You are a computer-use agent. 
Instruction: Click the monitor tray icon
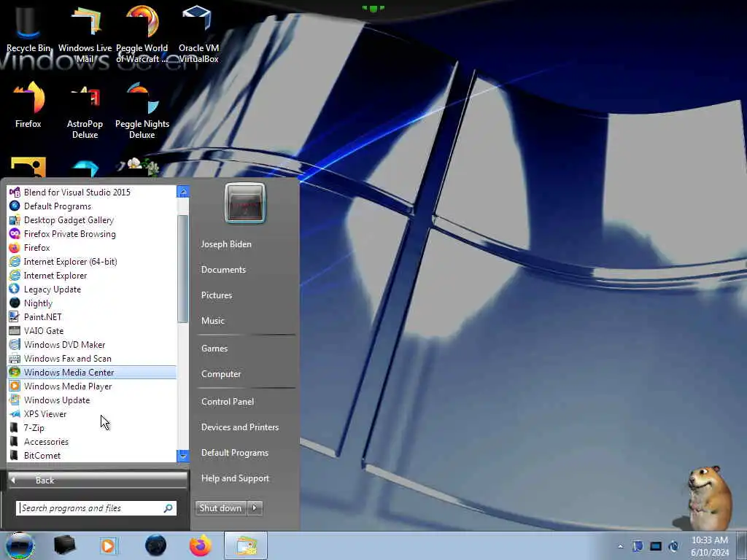coord(656,546)
